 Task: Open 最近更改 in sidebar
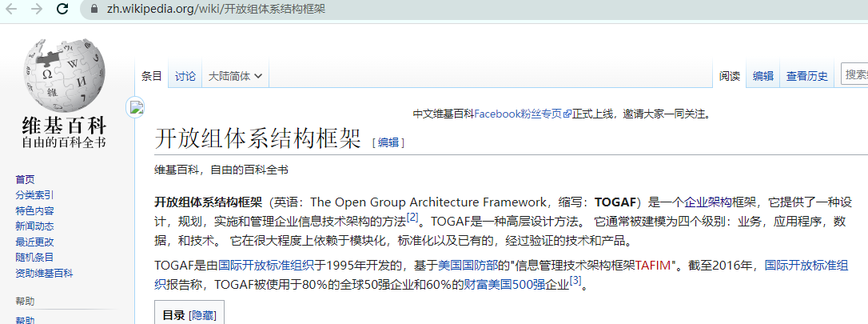pyautogui.click(x=34, y=242)
